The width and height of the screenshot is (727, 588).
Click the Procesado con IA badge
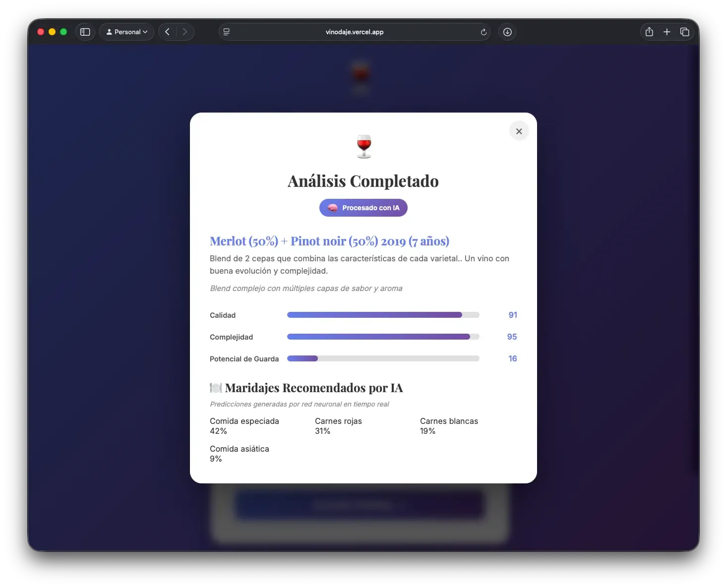click(363, 208)
